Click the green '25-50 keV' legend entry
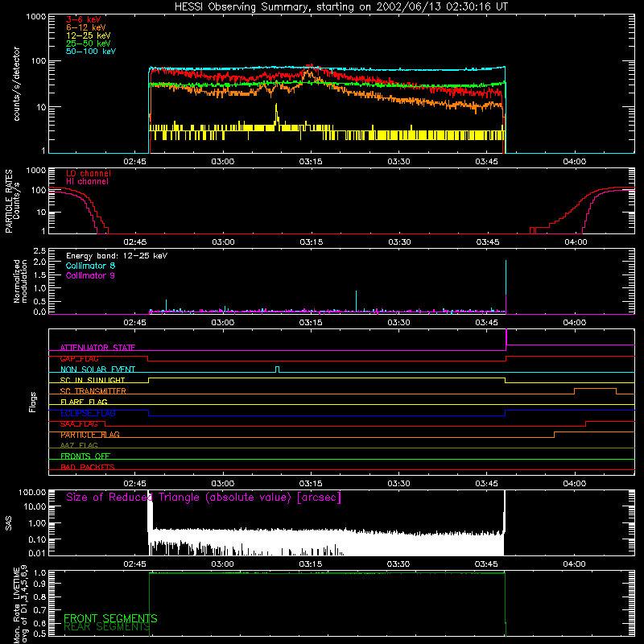This screenshot has width=644, height=644. (89, 43)
